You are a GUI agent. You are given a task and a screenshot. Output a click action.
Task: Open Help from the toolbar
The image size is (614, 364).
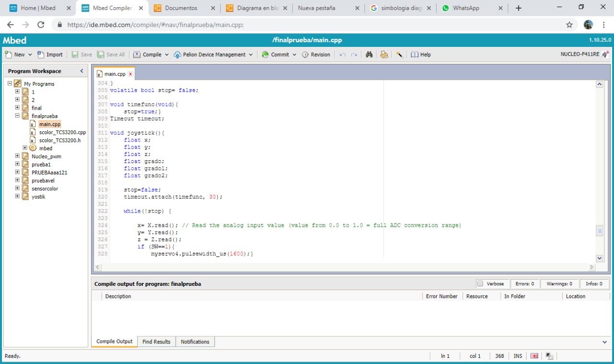tap(421, 55)
